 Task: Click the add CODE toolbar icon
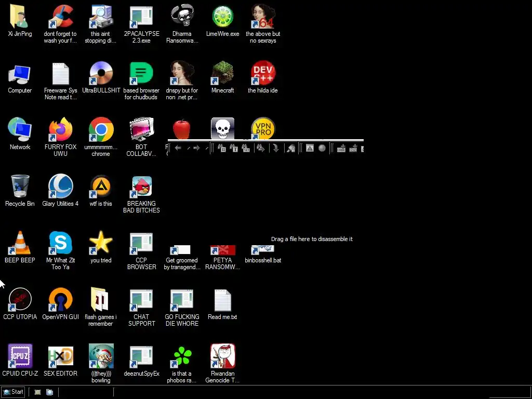(341, 148)
